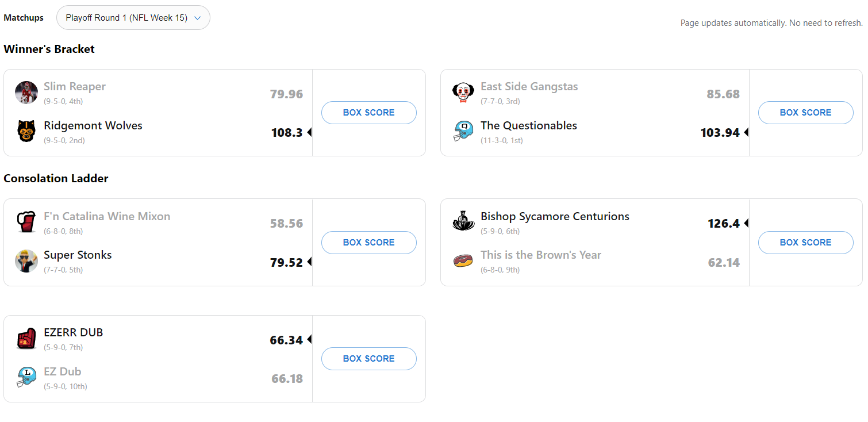This screenshot has width=868, height=422.
Task: Click This is the Brown's Year donut logo
Action: click(x=463, y=261)
